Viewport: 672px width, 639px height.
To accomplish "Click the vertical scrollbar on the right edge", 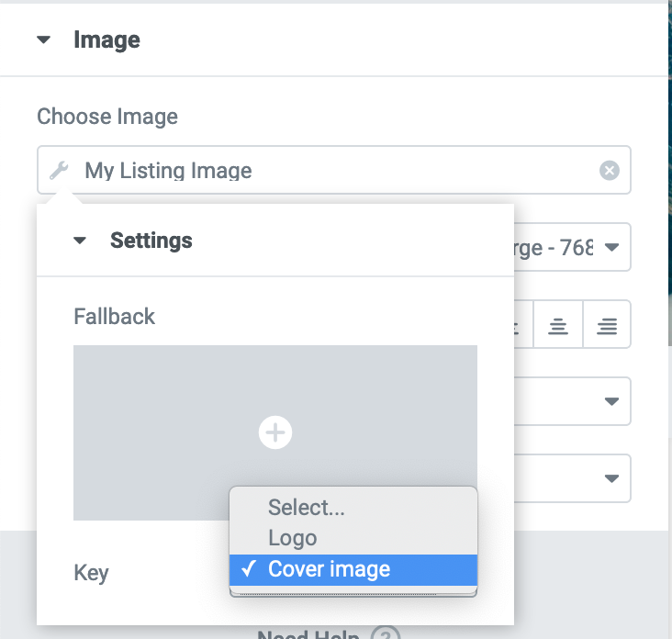I will coord(670,172).
